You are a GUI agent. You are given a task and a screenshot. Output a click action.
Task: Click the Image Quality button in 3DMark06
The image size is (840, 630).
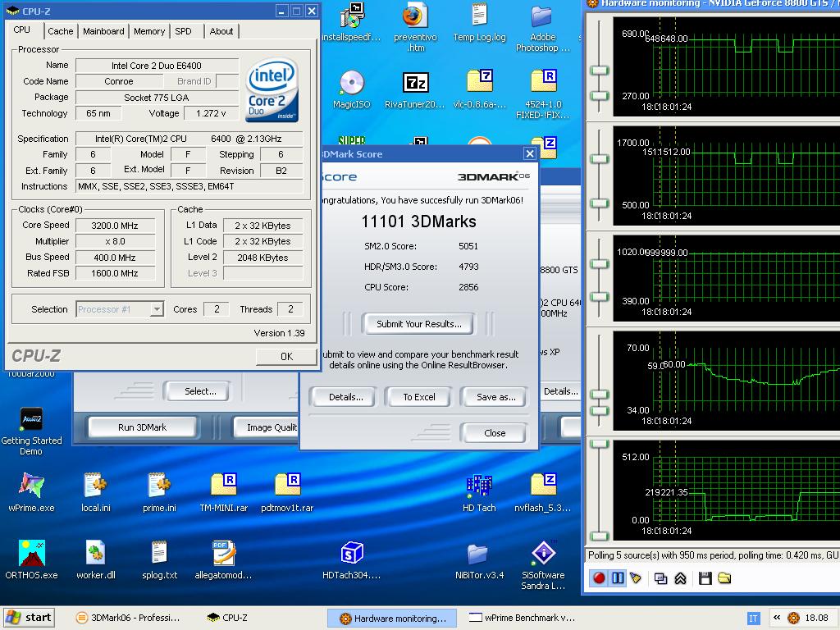[x=267, y=427]
